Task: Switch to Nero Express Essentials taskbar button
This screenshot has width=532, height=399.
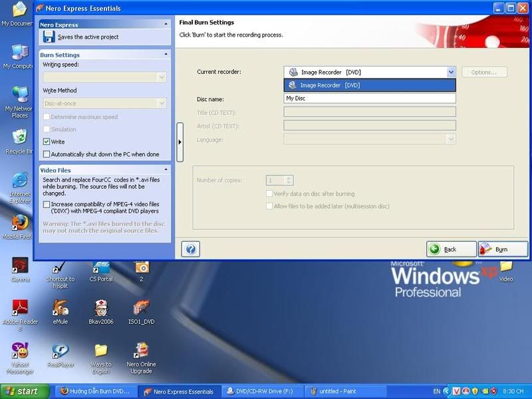Action: pos(180,391)
